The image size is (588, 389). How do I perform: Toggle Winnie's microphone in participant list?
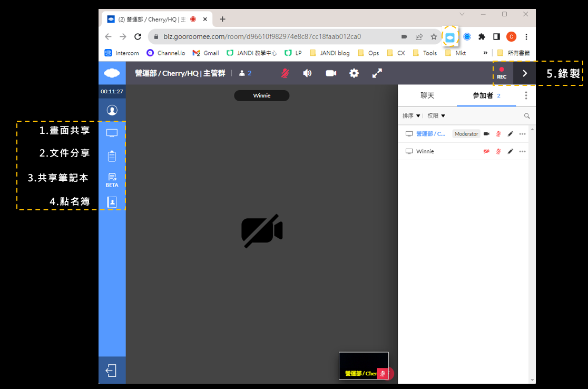(498, 152)
